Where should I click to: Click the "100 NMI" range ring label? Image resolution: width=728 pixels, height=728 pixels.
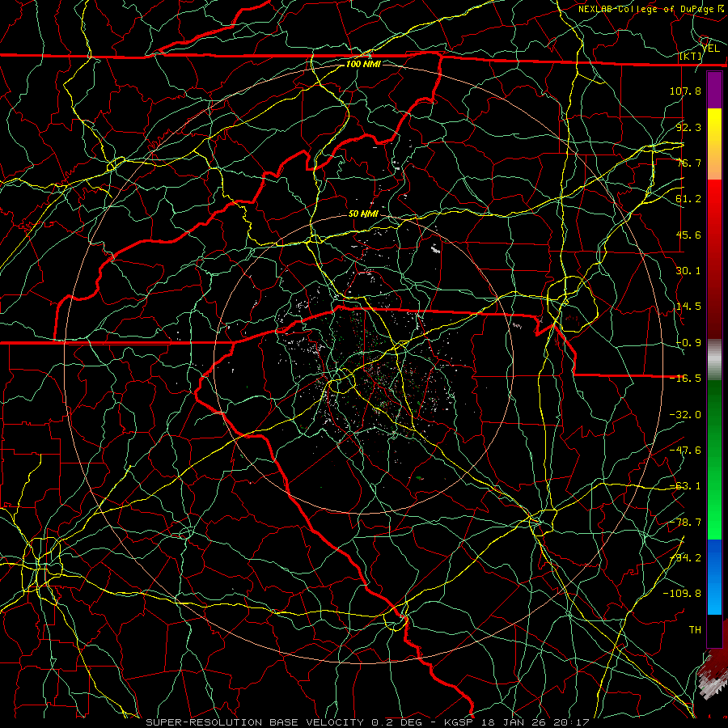[363, 64]
